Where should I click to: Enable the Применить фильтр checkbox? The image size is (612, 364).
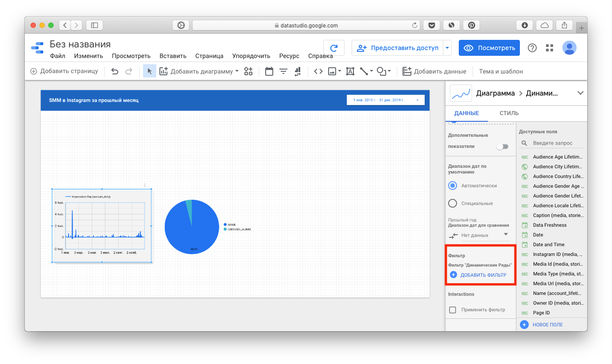coord(453,310)
